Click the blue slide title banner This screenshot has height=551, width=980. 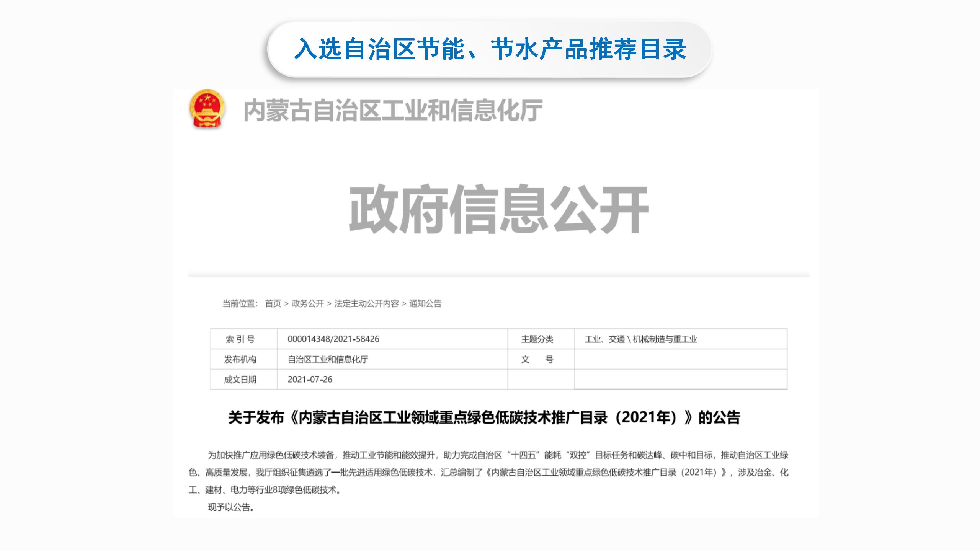[489, 49]
